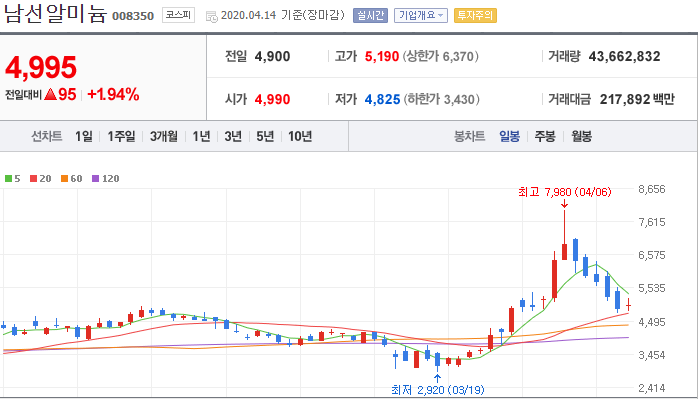
Task: Select the 5년 line chart period
Action: pos(265,136)
